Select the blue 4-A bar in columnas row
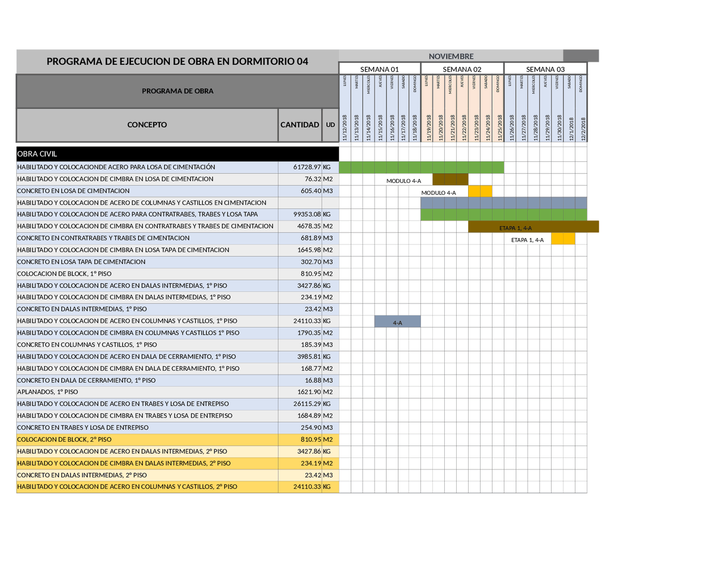The image size is (728, 562). (x=397, y=321)
